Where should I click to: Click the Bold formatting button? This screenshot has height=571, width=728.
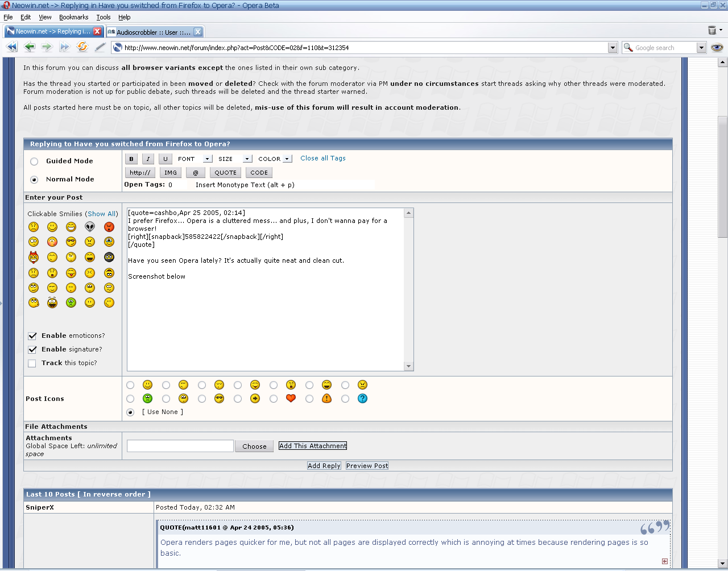pyautogui.click(x=131, y=159)
